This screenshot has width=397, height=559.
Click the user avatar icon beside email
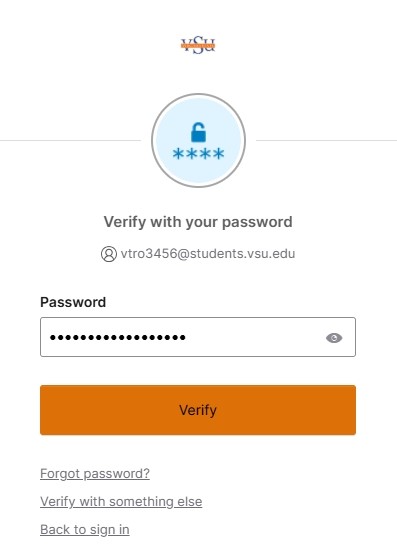click(109, 254)
